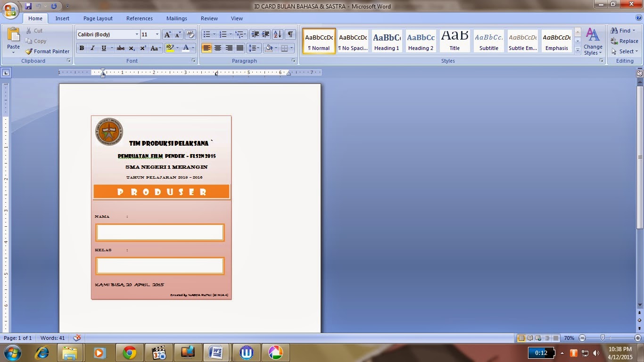Toggle subscript formatting
The image size is (644, 362).
[x=132, y=48]
